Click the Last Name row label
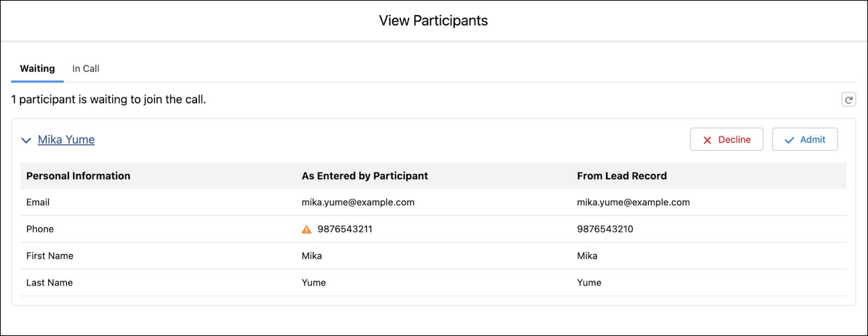Screen dimensions: 868x336 (49, 283)
